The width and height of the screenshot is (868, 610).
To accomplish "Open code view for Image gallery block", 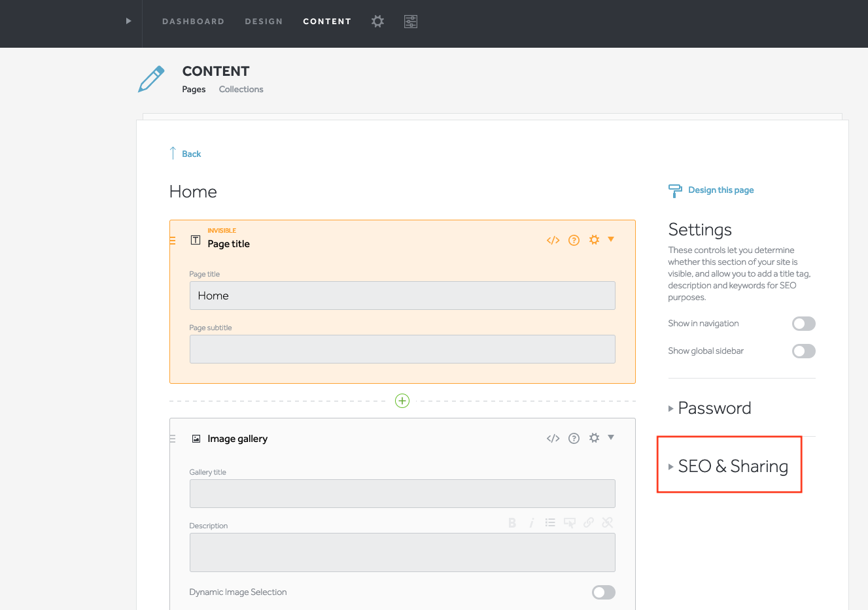I will click(553, 439).
